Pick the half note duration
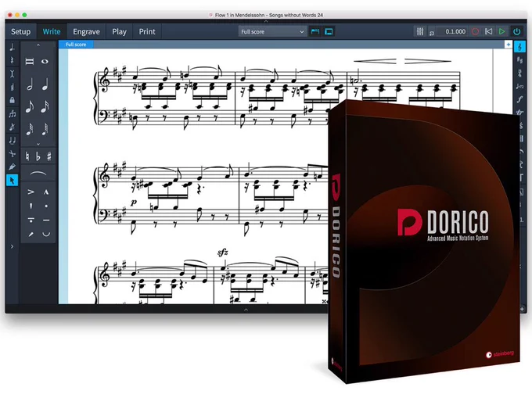This screenshot has width=532, height=398. (x=30, y=84)
